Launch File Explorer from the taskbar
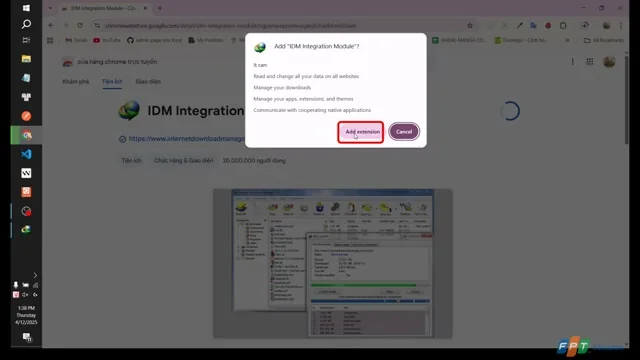The width and height of the screenshot is (640, 360). (26, 59)
